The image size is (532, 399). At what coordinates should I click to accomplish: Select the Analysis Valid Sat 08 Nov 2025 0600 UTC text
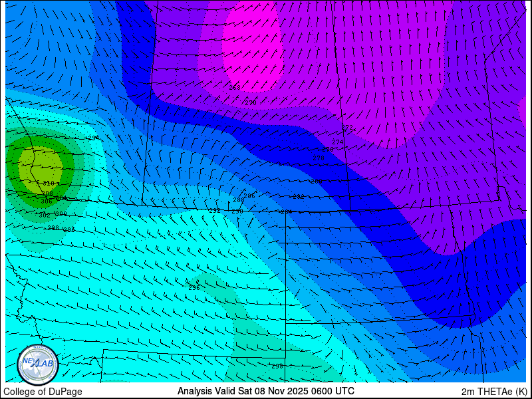(x=265, y=390)
